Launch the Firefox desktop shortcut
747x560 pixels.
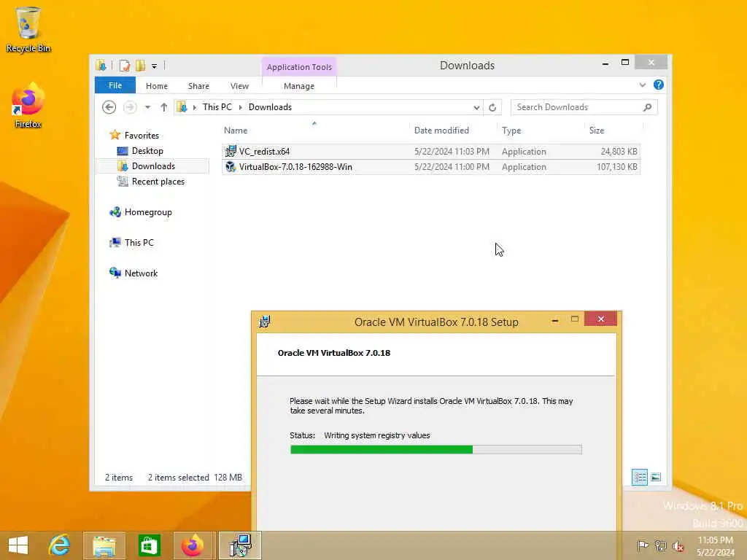pos(28,106)
